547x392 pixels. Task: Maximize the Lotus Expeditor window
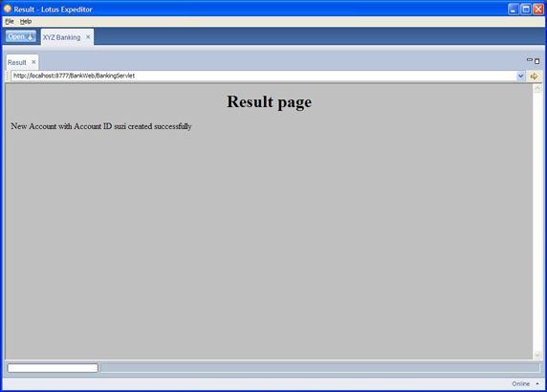pyautogui.click(x=526, y=9)
